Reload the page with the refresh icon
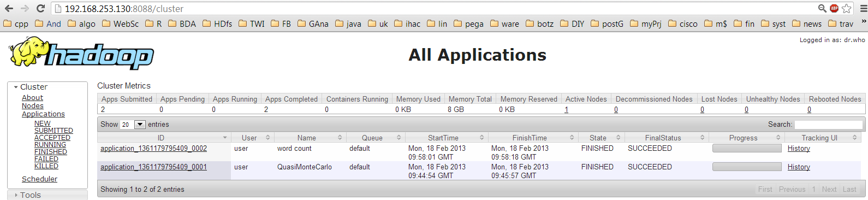 40,8
